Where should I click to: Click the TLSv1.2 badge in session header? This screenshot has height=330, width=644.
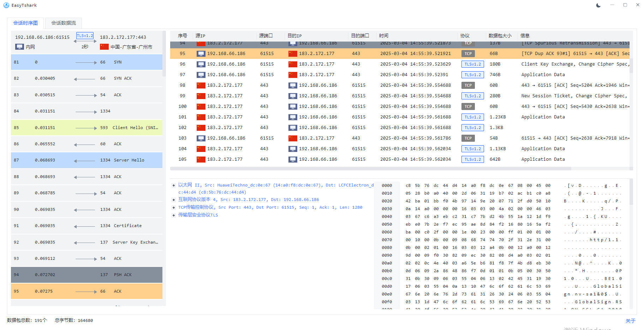(x=85, y=36)
